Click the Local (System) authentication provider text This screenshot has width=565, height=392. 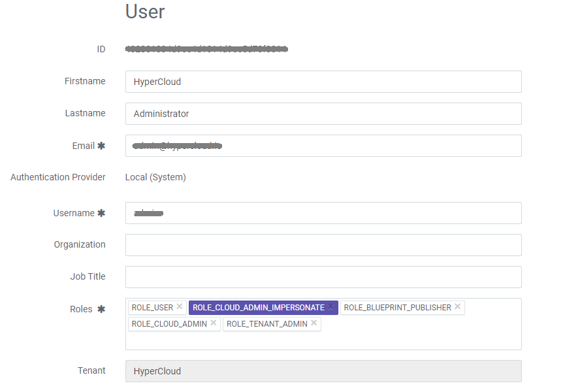pyautogui.click(x=155, y=177)
